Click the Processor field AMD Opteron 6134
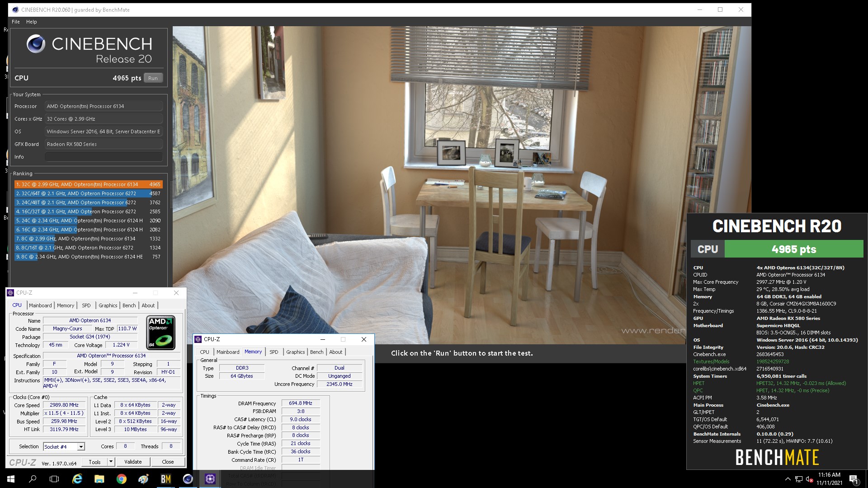The image size is (868, 488). [x=104, y=106]
